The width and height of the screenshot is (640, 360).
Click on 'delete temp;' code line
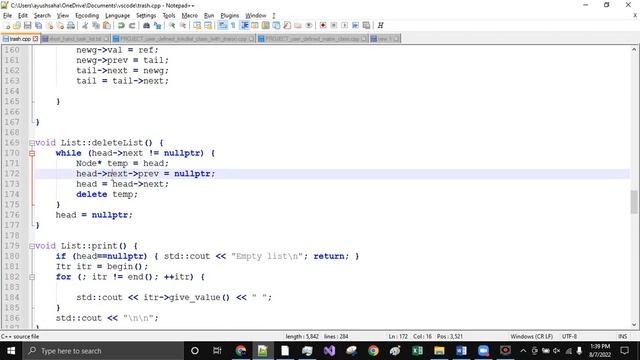pyautogui.click(x=107, y=194)
